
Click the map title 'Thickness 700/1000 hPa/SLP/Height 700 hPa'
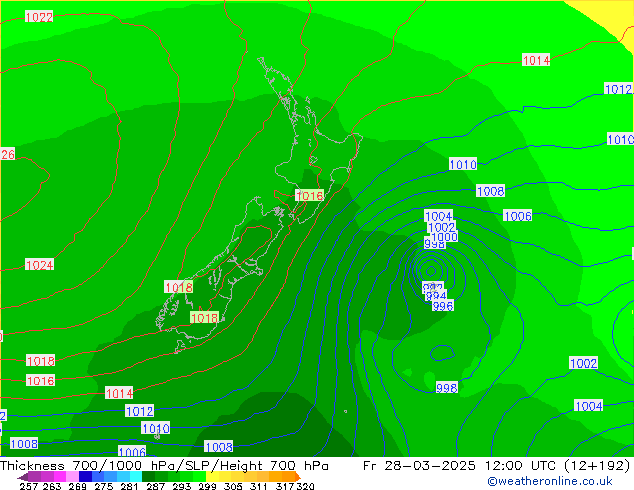(x=164, y=465)
